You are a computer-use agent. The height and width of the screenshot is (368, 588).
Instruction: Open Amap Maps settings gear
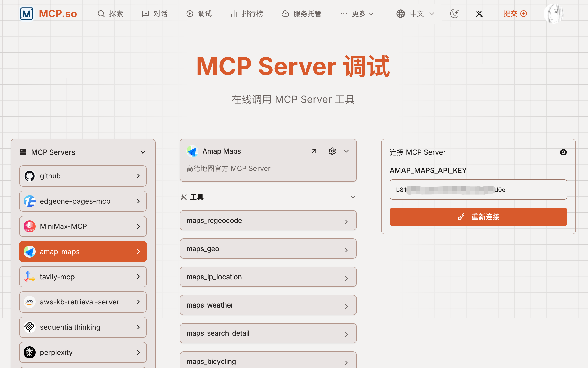332,151
